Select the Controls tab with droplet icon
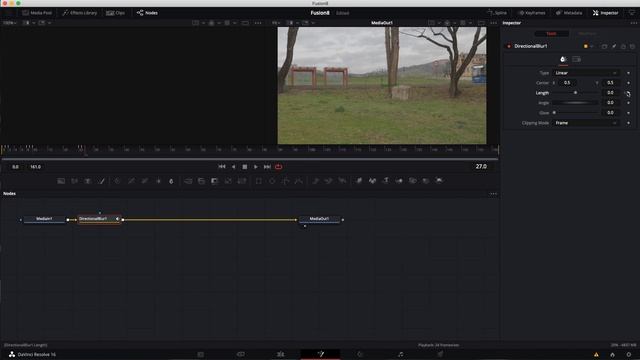 point(563,60)
